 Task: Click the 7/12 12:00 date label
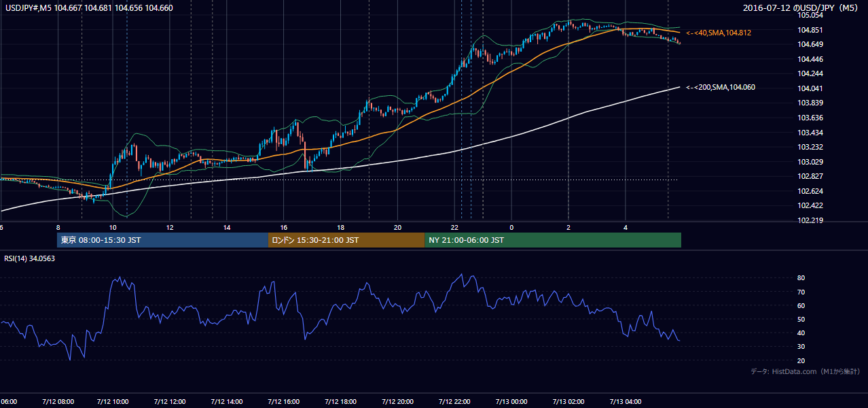pos(170,401)
